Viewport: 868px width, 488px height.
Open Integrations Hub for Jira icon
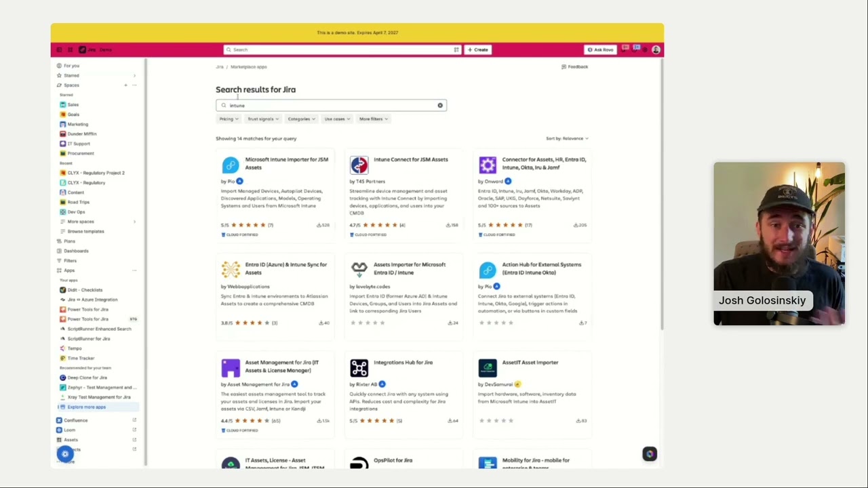point(359,368)
